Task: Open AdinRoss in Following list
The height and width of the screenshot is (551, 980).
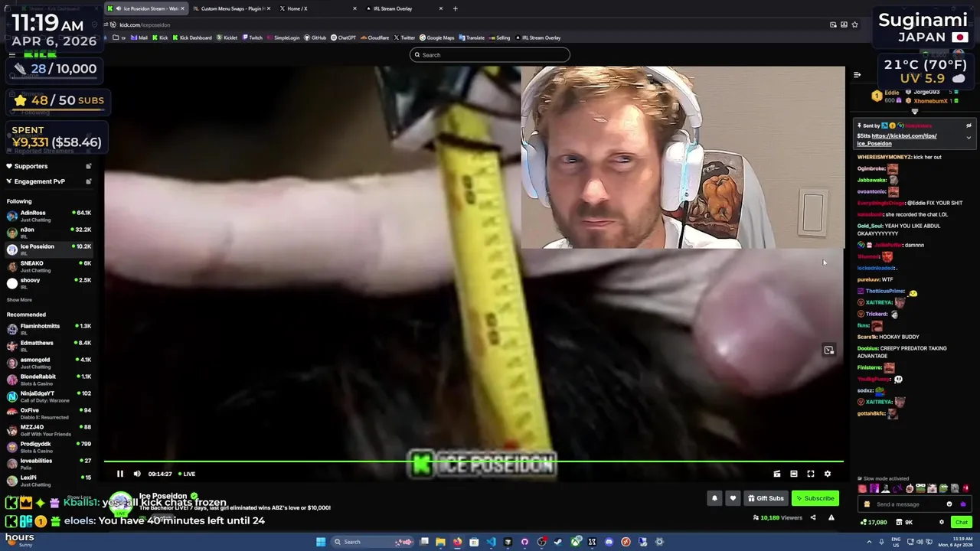Action: tap(49, 216)
